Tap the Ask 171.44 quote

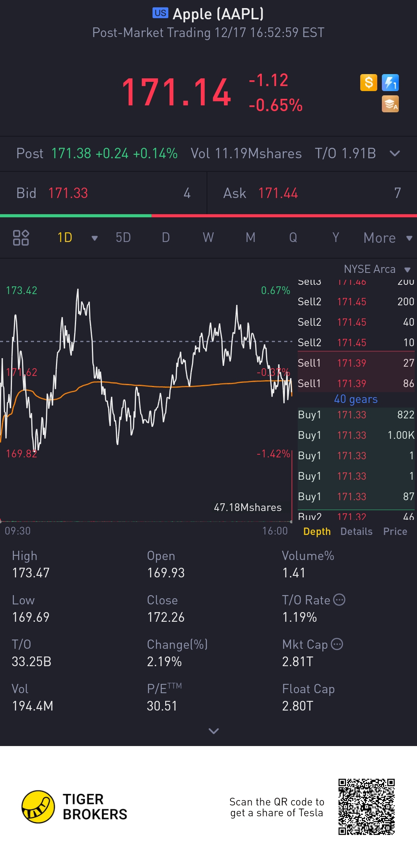pyautogui.click(x=312, y=193)
